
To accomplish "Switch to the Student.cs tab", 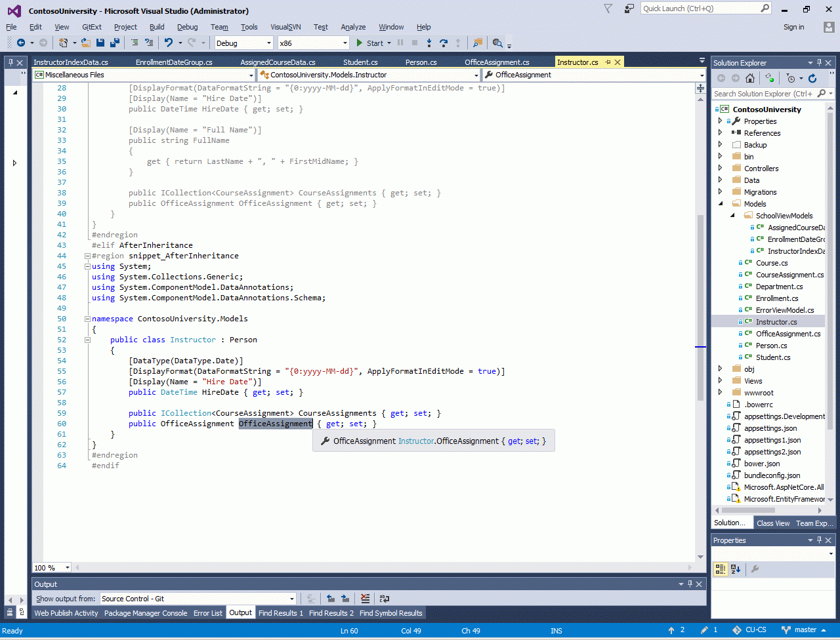I will click(x=360, y=62).
